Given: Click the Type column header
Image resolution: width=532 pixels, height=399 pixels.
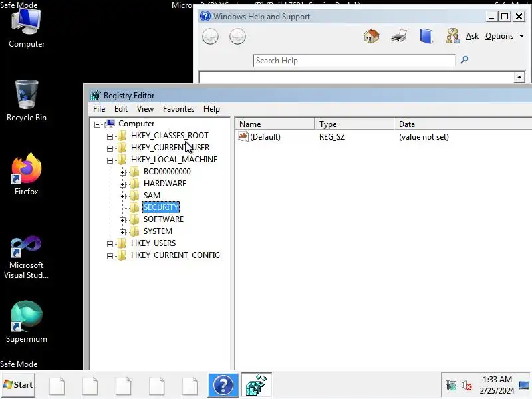Looking at the screenshot, I should 354,124.
